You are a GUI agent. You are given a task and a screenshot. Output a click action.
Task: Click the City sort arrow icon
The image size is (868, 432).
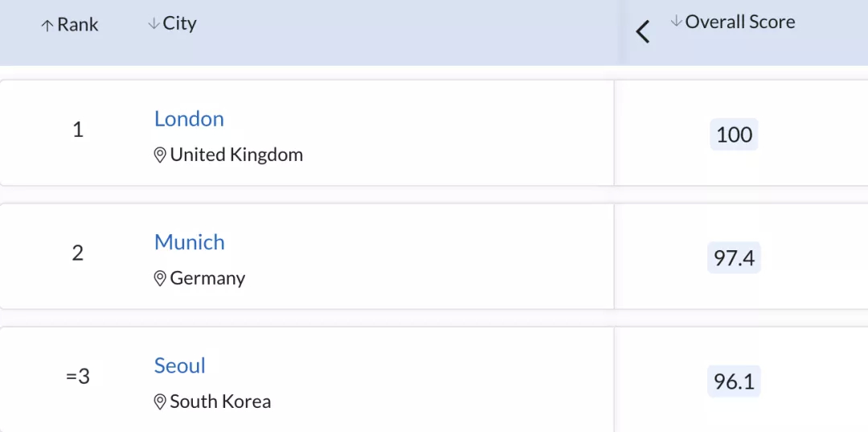tap(154, 23)
